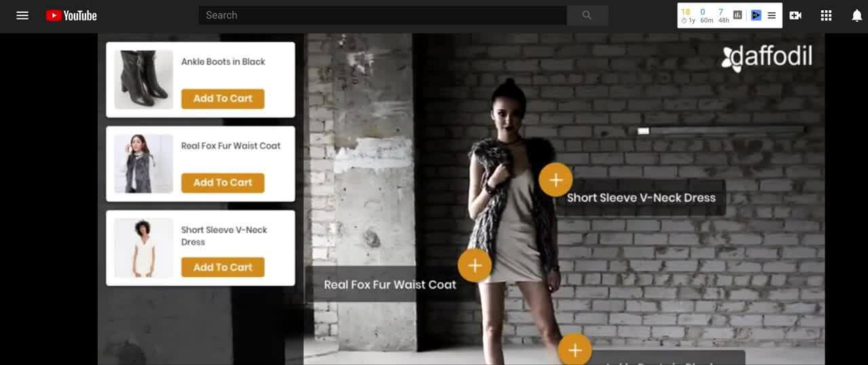Click into the YouTube search field

tap(382, 15)
